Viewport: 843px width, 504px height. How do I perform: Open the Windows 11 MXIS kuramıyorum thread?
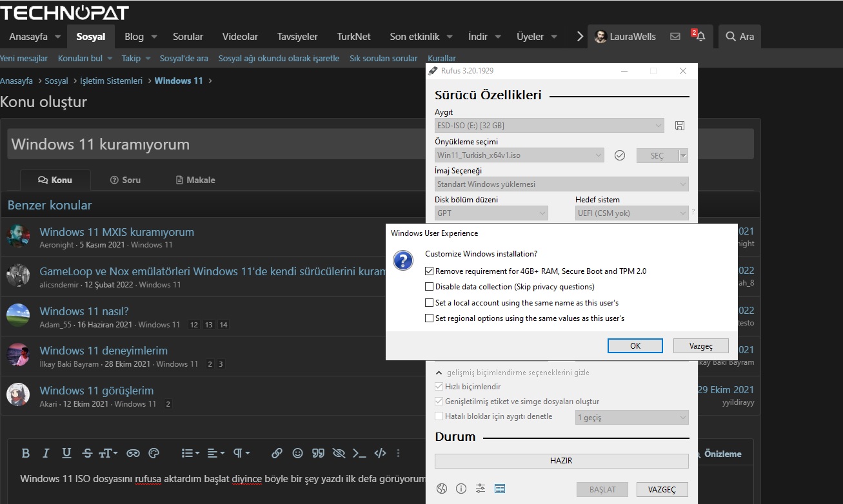117,232
